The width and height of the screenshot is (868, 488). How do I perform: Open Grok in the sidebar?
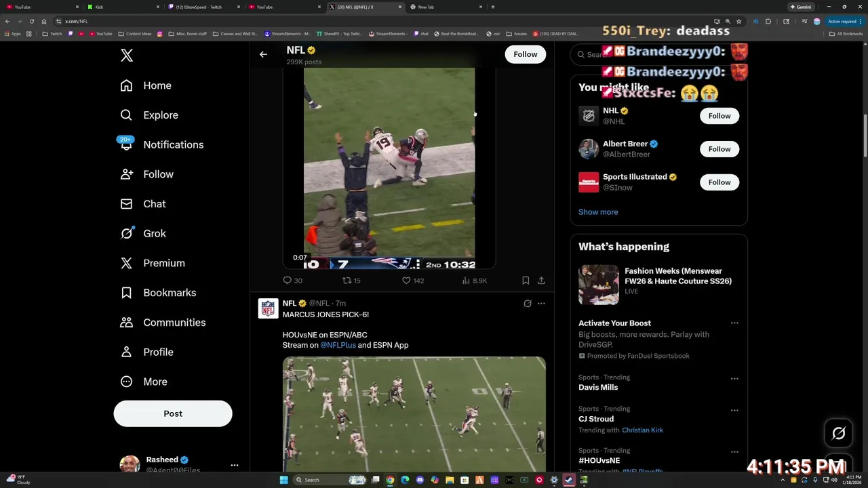pos(143,233)
